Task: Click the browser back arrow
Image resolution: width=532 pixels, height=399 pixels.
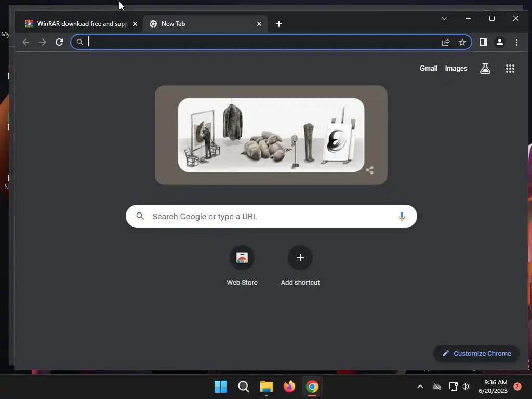Action: click(26, 42)
